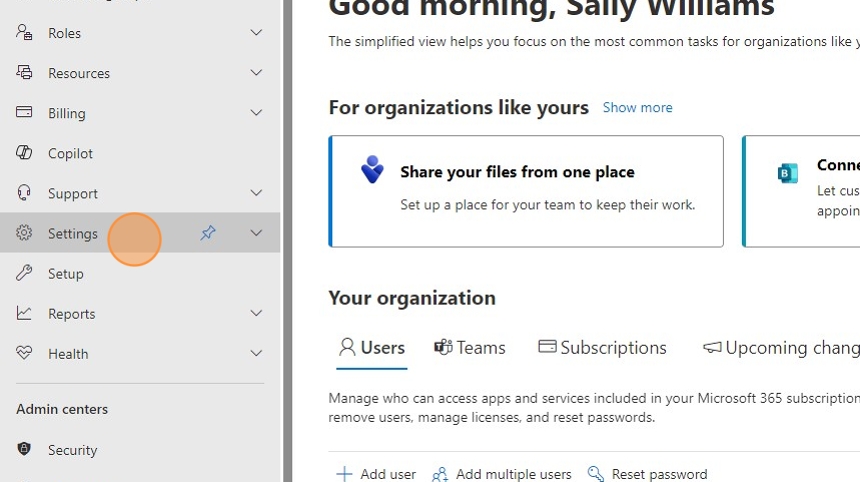
Task: Open the Reports navigation item
Action: point(140,313)
